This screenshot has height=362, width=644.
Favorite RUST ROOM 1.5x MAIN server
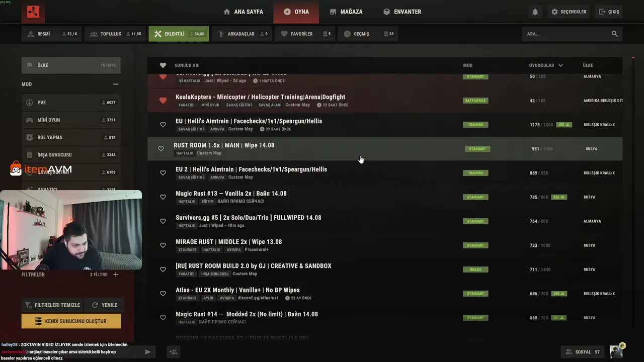tap(161, 149)
